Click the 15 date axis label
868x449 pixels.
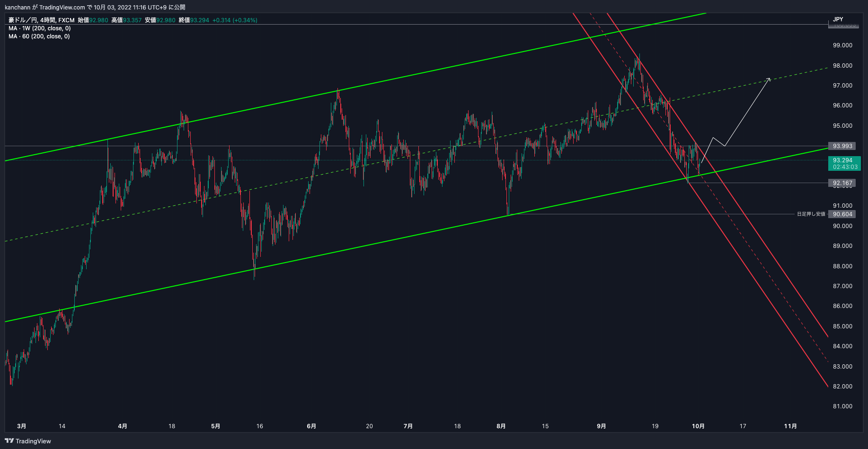click(545, 426)
